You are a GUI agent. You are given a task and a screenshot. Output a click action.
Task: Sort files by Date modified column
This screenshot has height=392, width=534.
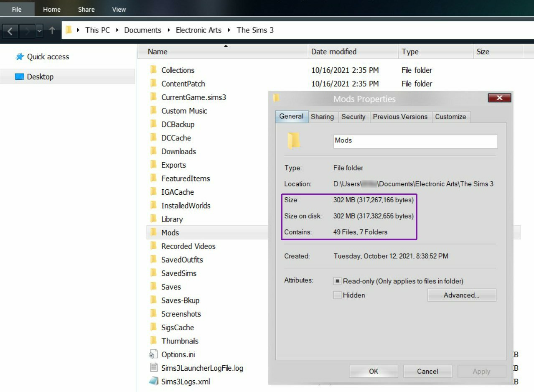353,52
